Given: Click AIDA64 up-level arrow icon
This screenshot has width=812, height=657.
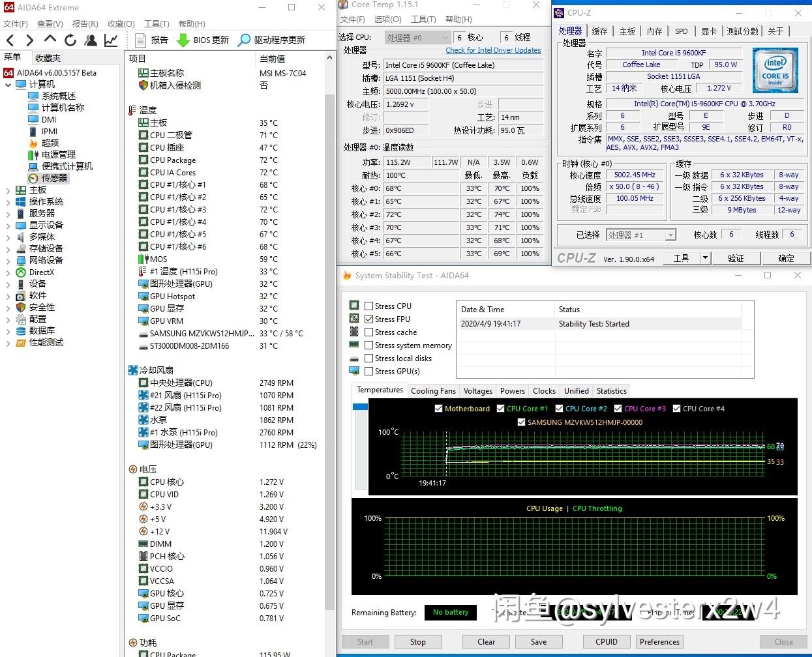Looking at the screenshot, I should [50, 39].
